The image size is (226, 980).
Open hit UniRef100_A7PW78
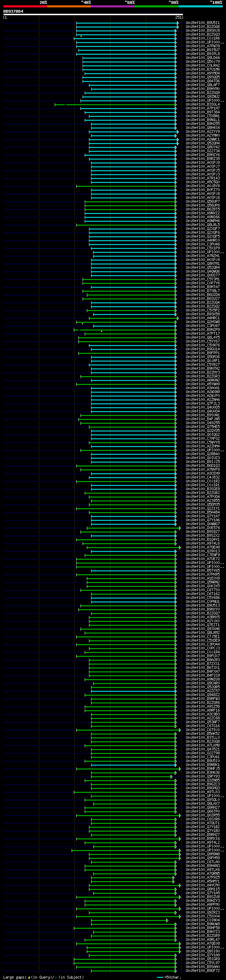click(202, 46)
